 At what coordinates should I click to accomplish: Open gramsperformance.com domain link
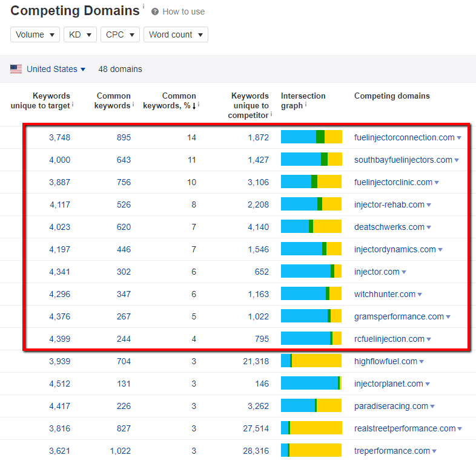coord(399,316)
